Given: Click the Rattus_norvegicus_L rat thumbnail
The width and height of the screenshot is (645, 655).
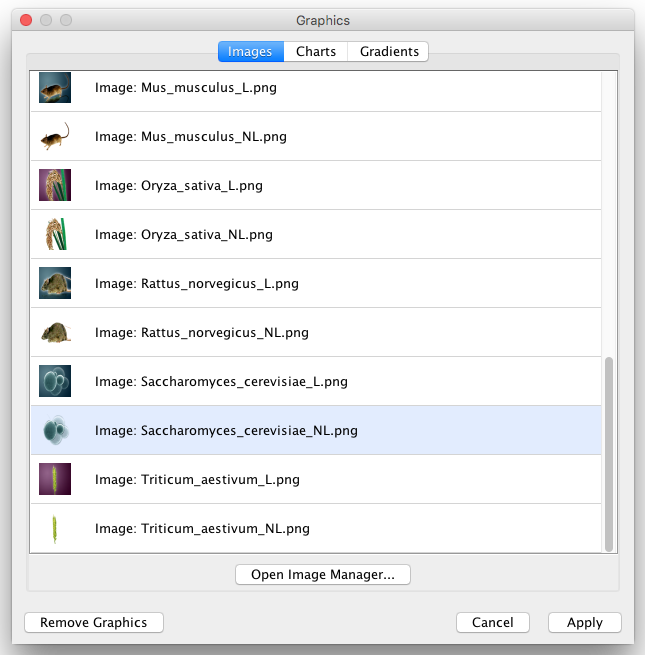Looking at the screenshot, I should (54, 284).
